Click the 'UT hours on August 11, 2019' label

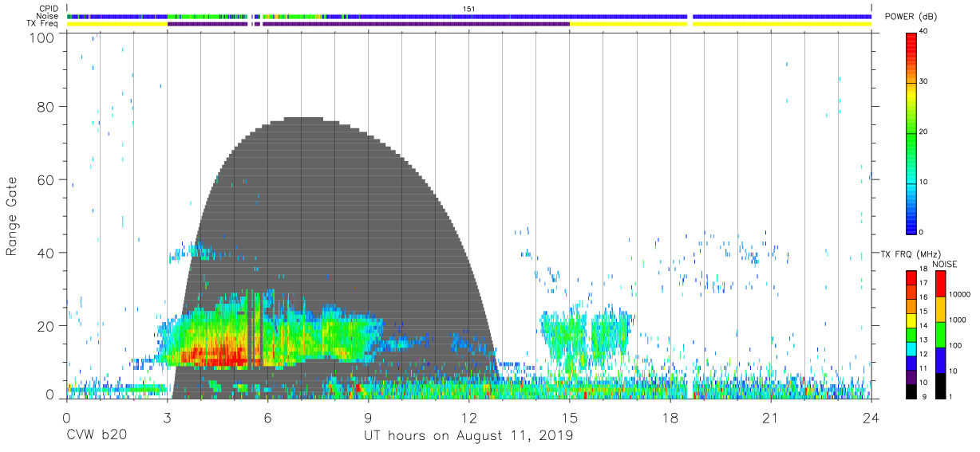tap(468, 436)
